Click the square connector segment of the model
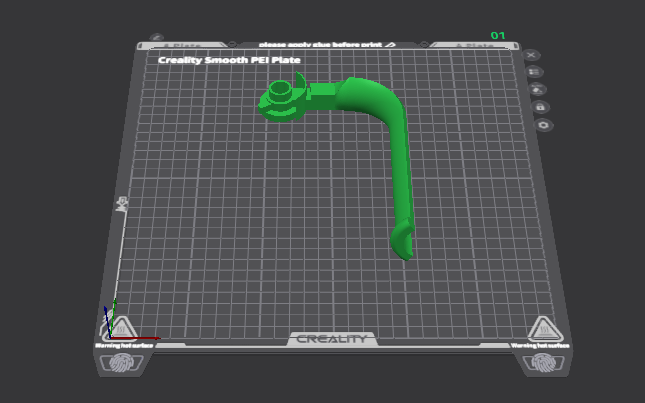 pyautogui.click(x=322, y=91)
